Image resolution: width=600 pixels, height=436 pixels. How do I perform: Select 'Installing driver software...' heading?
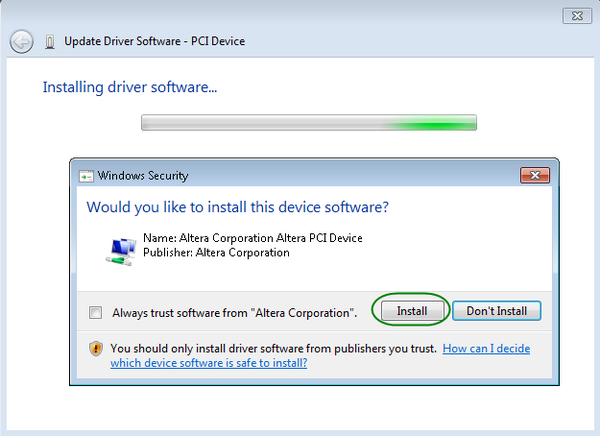[130, 87]
